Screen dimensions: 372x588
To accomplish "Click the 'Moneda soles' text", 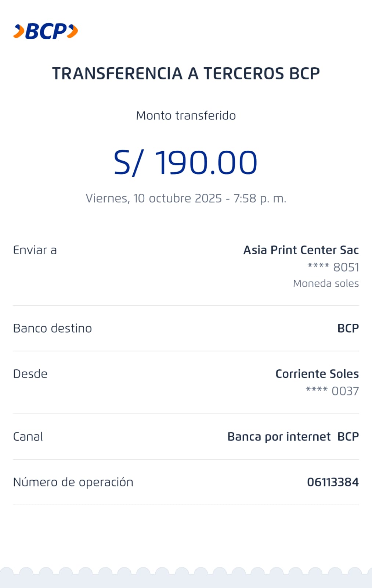I will [326, 283].
